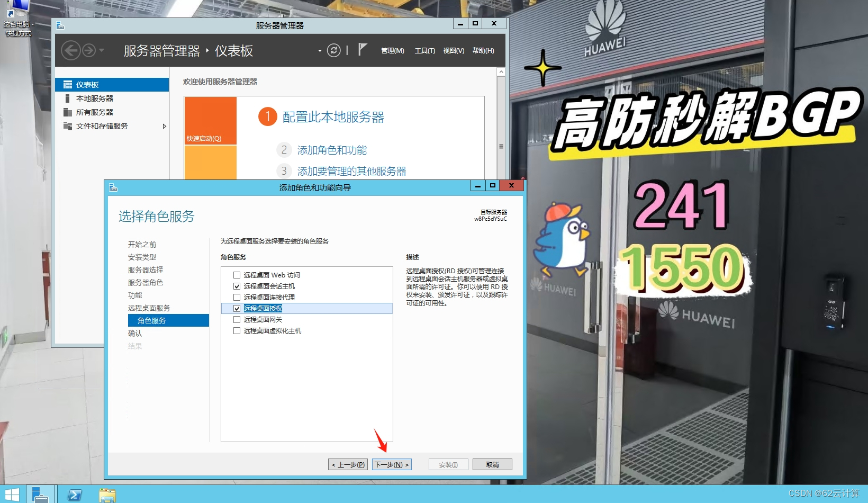The height and width of the screenshot is (503, 868).
Task: Click the back navigation arrow in Server Manager
Action: pyautogui.click(x=70, y=50)
